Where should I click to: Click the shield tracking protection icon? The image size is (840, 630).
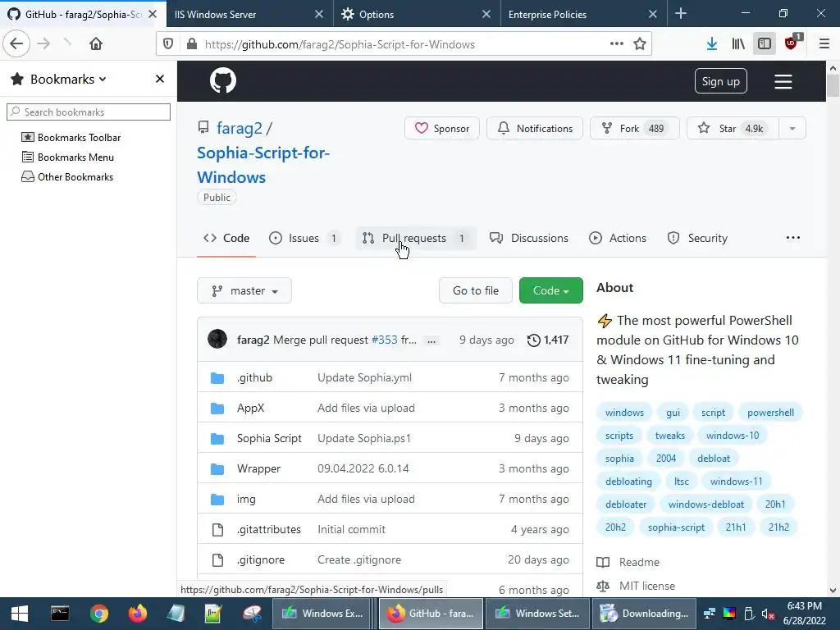(x=168, y=44)
